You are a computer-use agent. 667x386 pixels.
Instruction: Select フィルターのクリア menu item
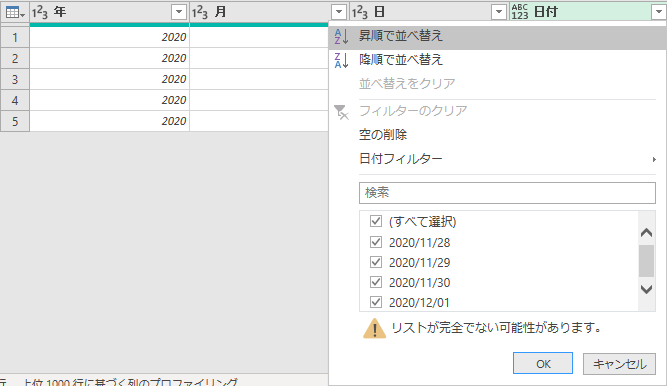pyautogui.click(x=498, y=111)
